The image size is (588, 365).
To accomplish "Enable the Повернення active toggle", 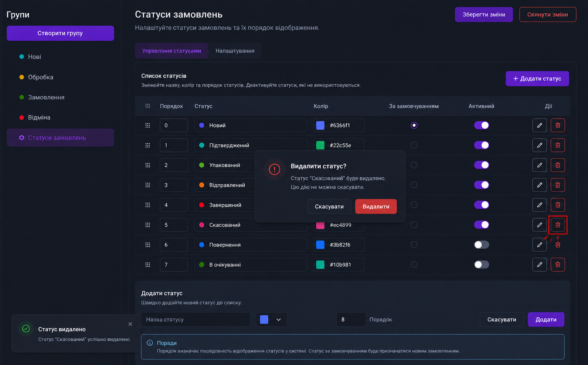I will 482,245.
